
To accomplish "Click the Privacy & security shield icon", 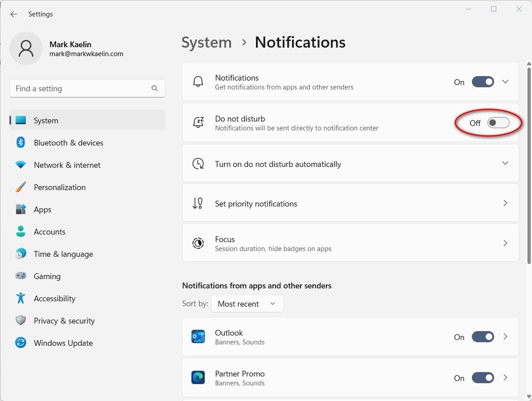I will pyautogui.click(x=21, y=320).
